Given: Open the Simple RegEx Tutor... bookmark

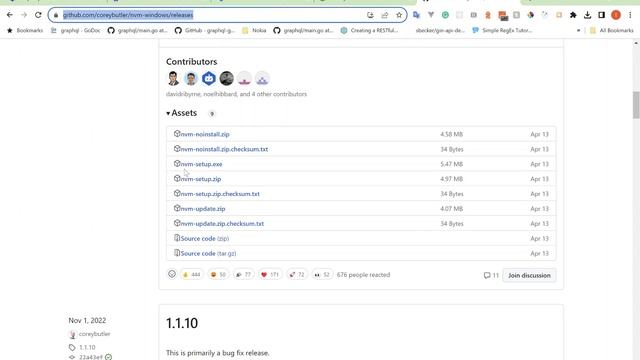Looking at the screenshot, I should (x=502, y=30).
